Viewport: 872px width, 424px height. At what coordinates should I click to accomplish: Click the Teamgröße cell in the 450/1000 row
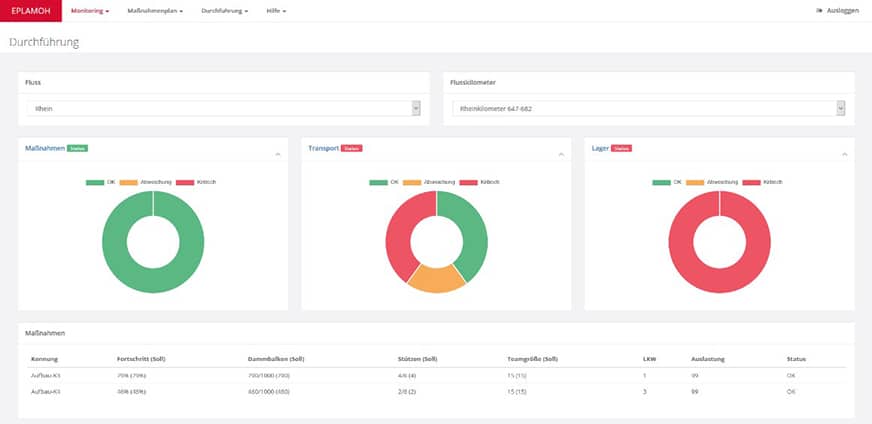pyautogui.click(x=517, y=392)
